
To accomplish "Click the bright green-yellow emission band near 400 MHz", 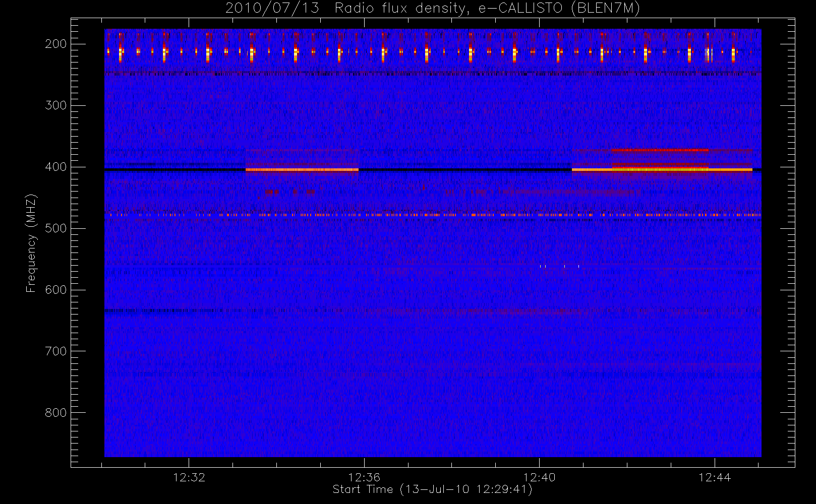I will pyautogui.click(x=660, y=170).
